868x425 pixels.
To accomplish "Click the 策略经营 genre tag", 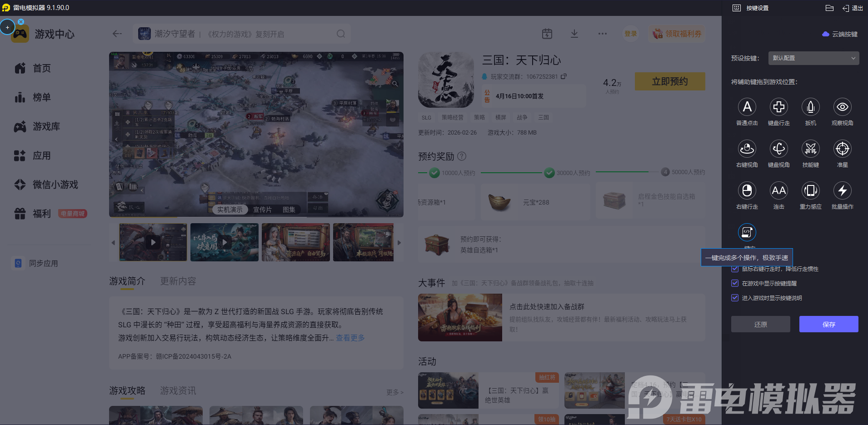I will (453, 117).
